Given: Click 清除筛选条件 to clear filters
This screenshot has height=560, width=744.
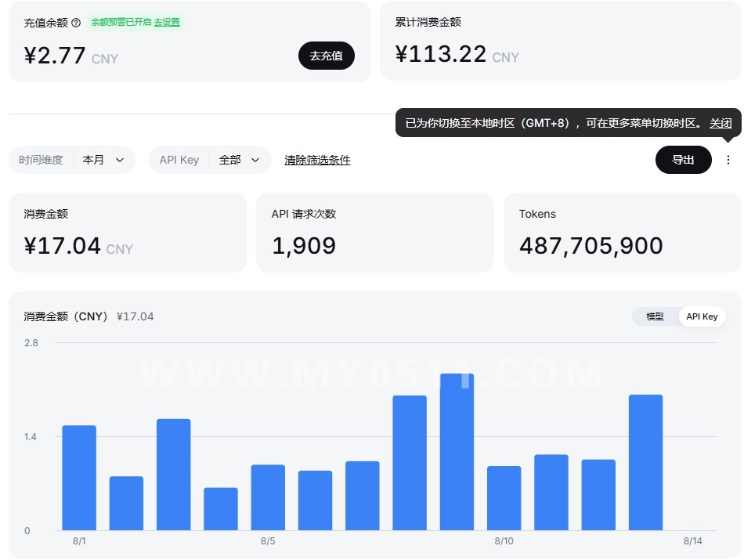Looking at the screenshot, I should (317, 160).
